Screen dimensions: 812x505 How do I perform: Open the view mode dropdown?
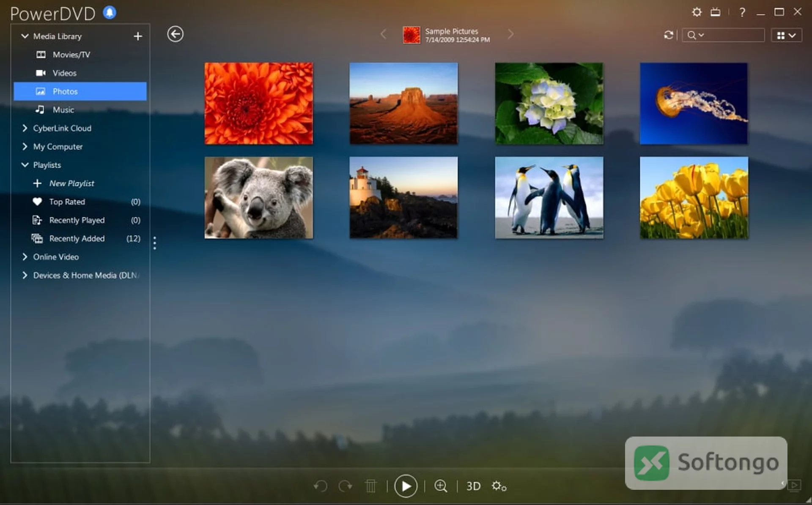pos(786,35)
